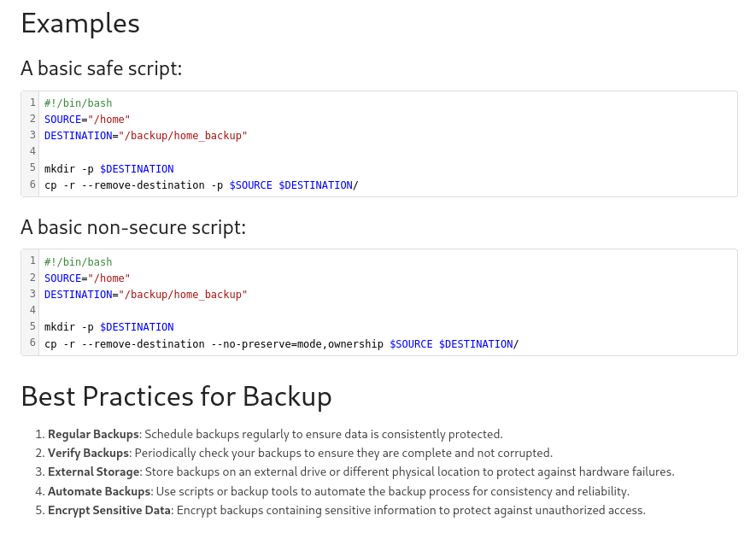
Task: Click the "Examples" heading
Action: (x=80, y=24)
